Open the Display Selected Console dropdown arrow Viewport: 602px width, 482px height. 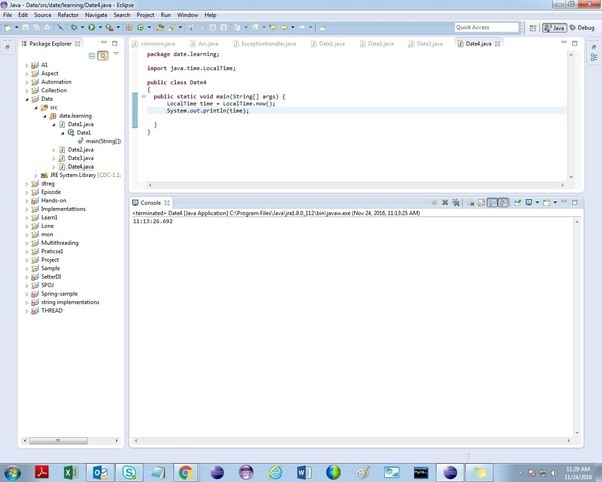pos(537,202)
